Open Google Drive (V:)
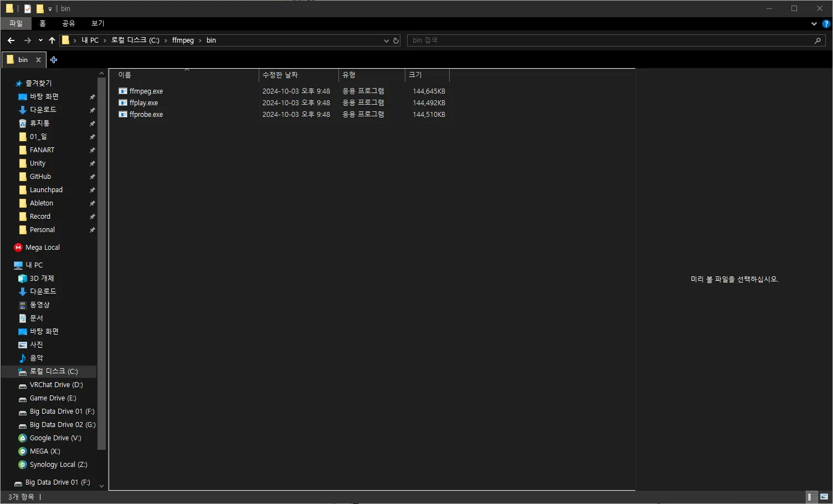The height and width of the screenshot is (504, 833). (x=55, y=438)
